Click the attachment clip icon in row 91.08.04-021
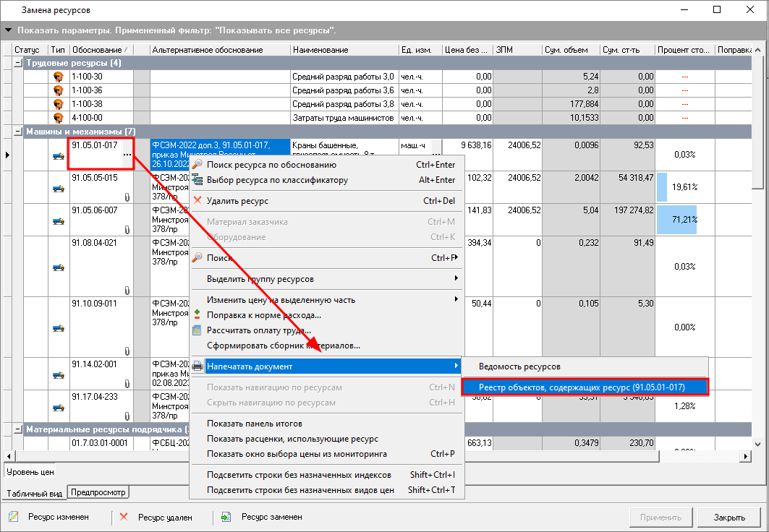The image size is (769, 532). click(127, 291)
